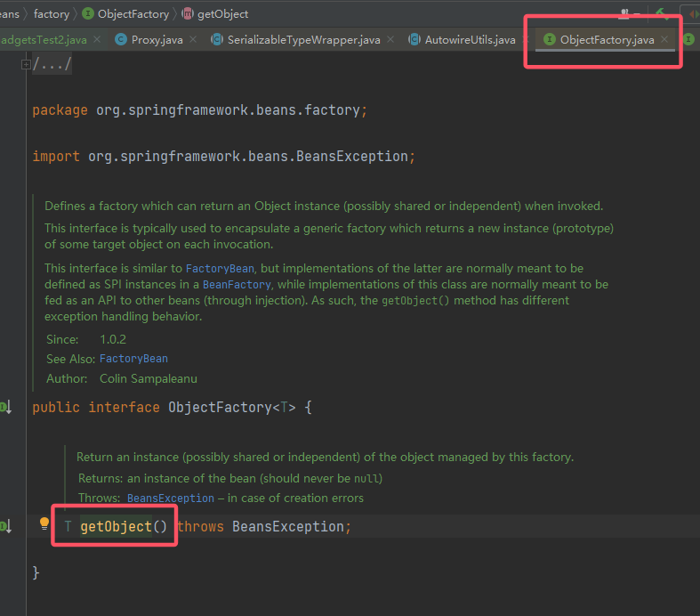Click the 'Throws:' label in method doc
The image size is (700, 616).
click(99, 498)
